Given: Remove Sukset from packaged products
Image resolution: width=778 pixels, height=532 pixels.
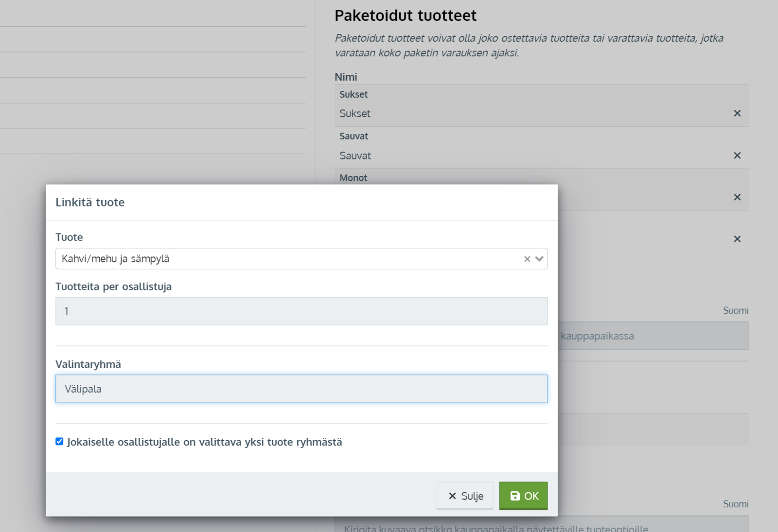Looking at the screenshot, I should tap(737, 113).
